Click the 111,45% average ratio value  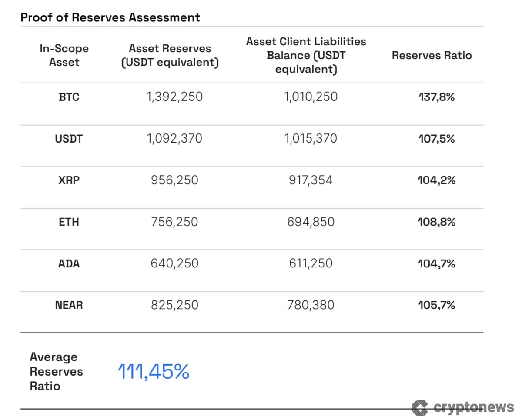point(153,372)
